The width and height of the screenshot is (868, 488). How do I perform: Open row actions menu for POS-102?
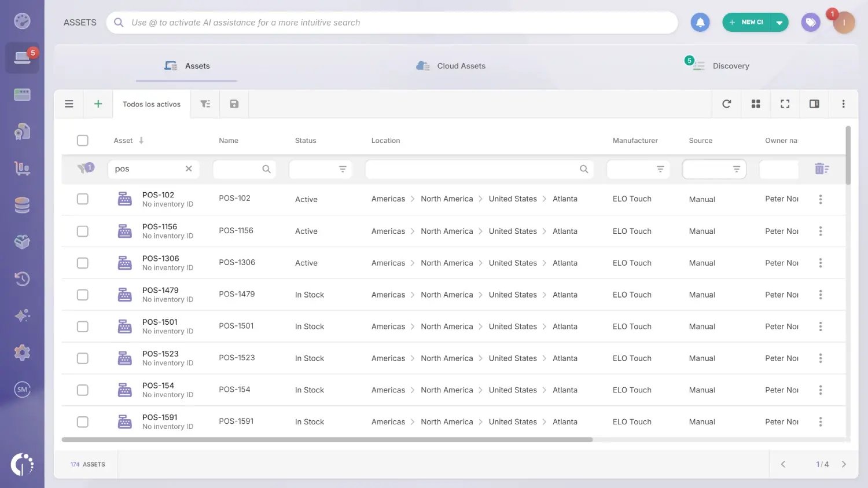821,199
